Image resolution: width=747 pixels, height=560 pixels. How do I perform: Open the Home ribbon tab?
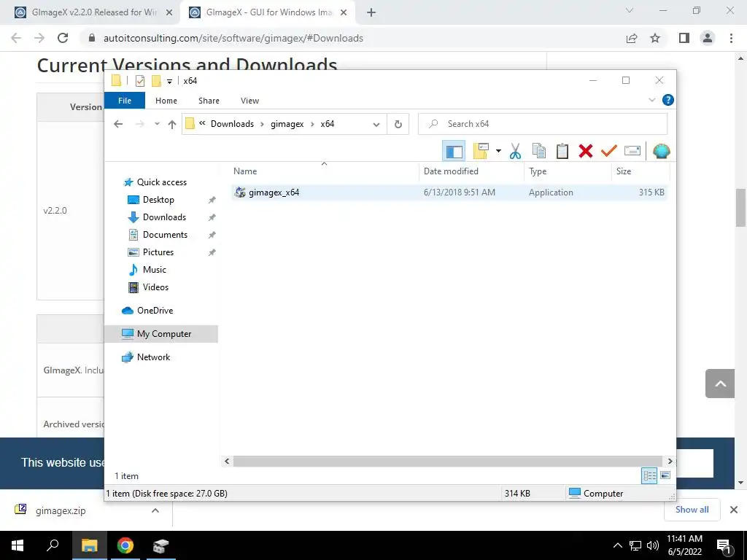pyautogui.click(x=166, y=101)
